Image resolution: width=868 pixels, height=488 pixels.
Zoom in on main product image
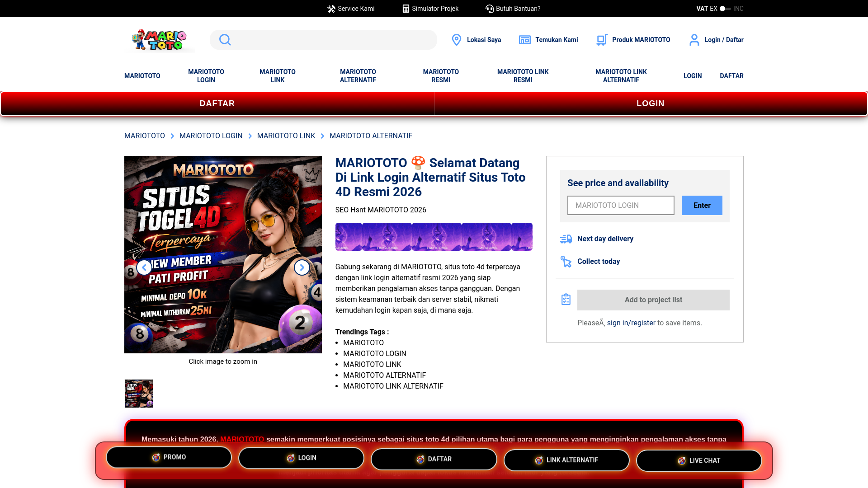223,254
